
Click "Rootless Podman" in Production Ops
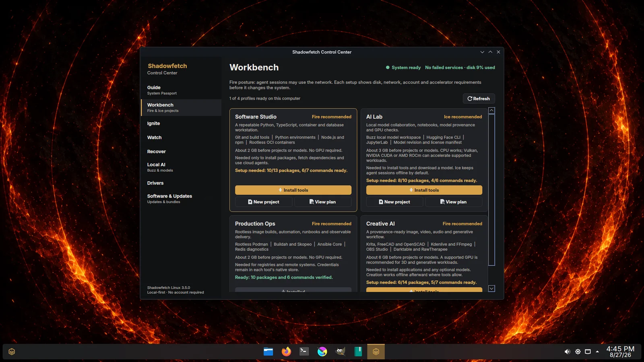[x=252, y=244]
